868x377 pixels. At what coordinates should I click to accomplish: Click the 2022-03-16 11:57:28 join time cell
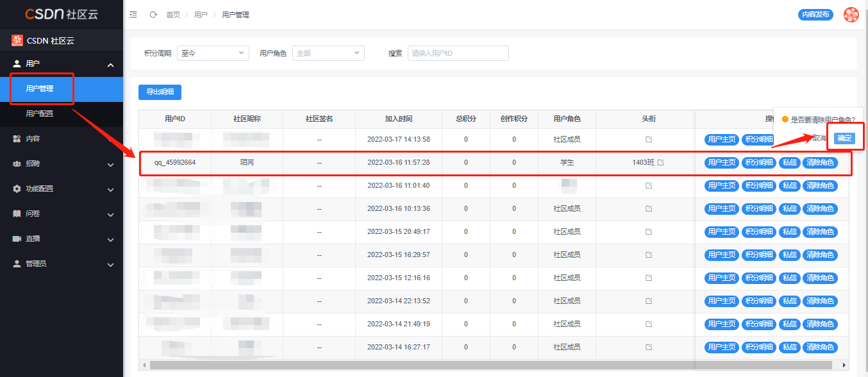point(399,162)
